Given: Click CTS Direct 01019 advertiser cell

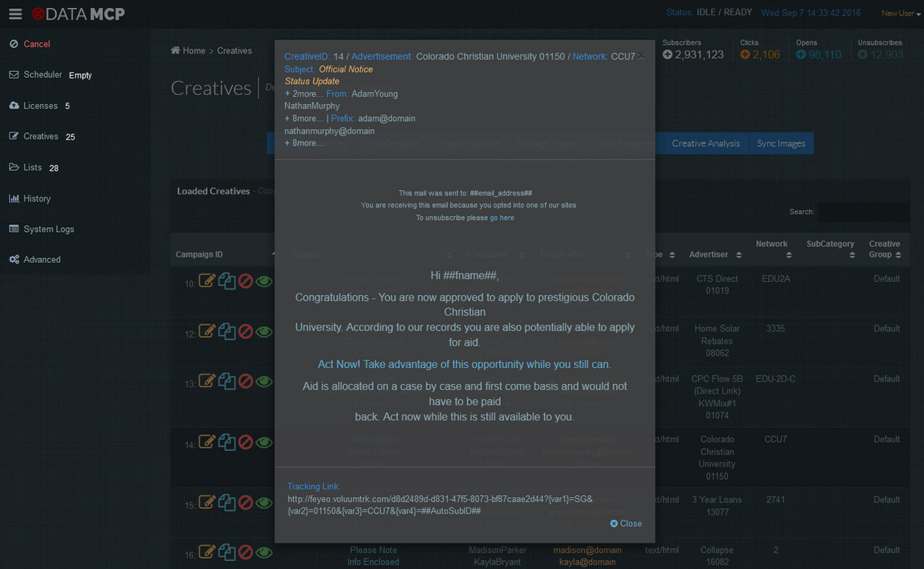Looking at the screenshot, I should [x=717, y=284].
